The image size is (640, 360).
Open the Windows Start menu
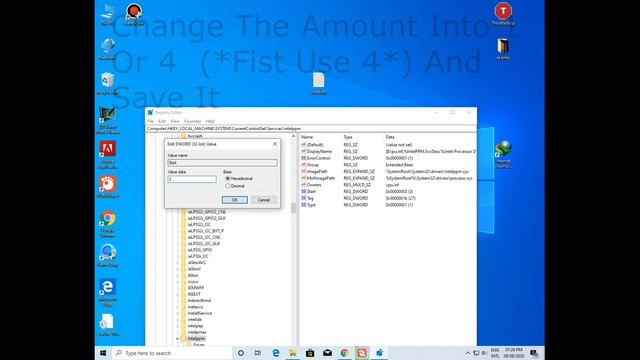[x=103, y=353]
